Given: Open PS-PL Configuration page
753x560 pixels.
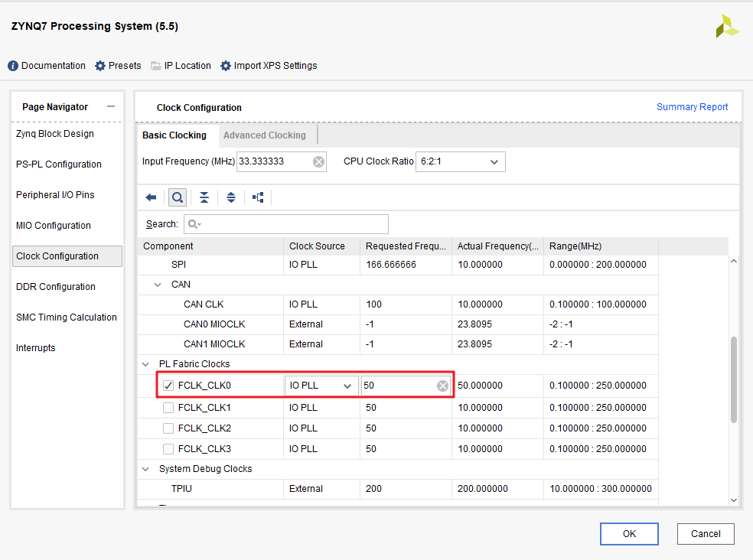Looking at the screenshot, I should coord(59,164).
